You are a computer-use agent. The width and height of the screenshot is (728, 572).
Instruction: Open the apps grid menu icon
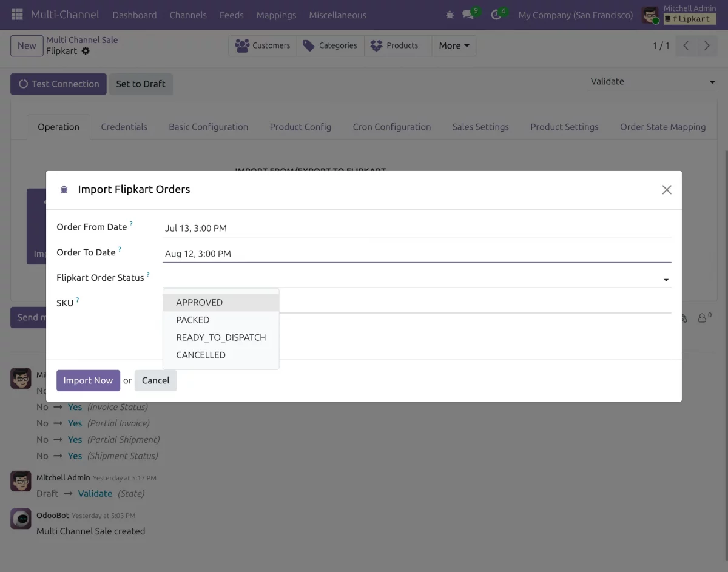pos(17,15)
